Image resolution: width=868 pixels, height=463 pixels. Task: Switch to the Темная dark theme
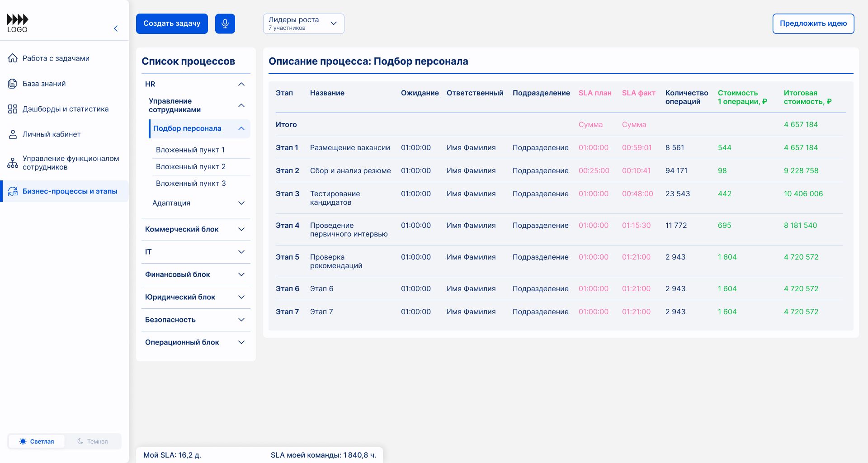click(93, 441)
